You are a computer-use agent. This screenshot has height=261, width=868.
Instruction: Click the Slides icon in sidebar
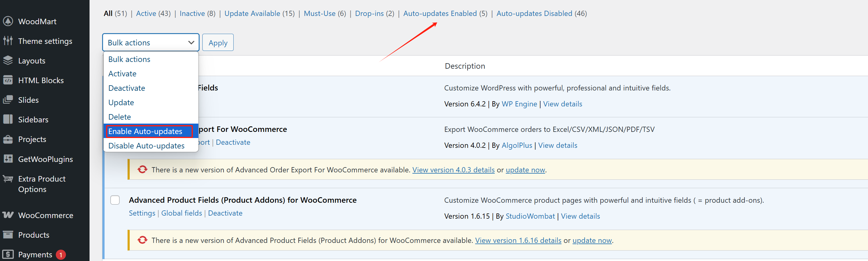point(8,100)
